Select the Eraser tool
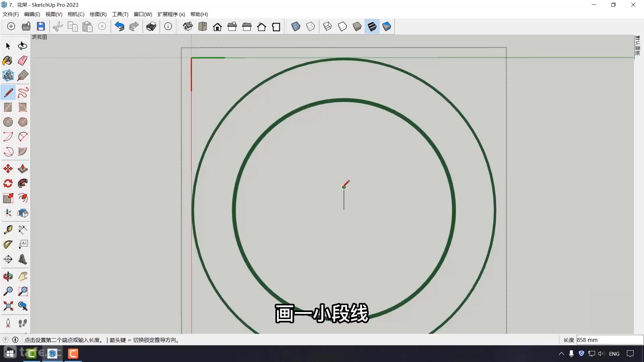Viewport: 644px width, 362px height. coord(22,61)
